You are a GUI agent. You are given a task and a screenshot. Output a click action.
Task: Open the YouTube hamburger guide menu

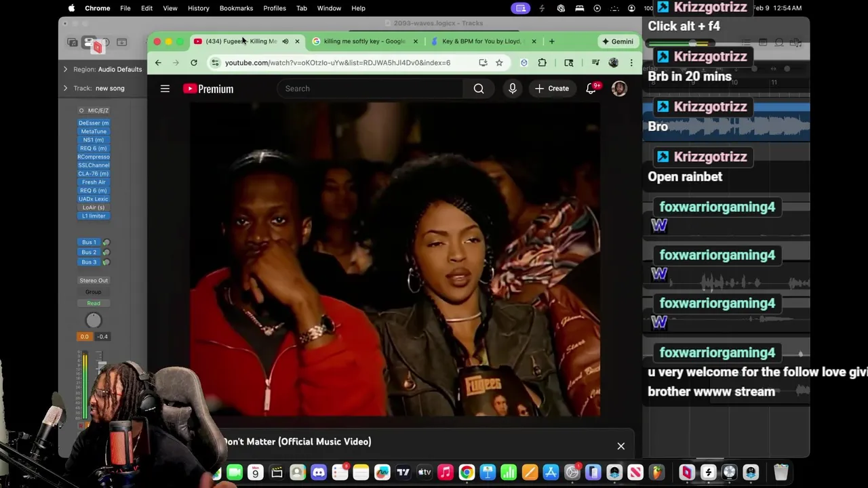(165, 89)
